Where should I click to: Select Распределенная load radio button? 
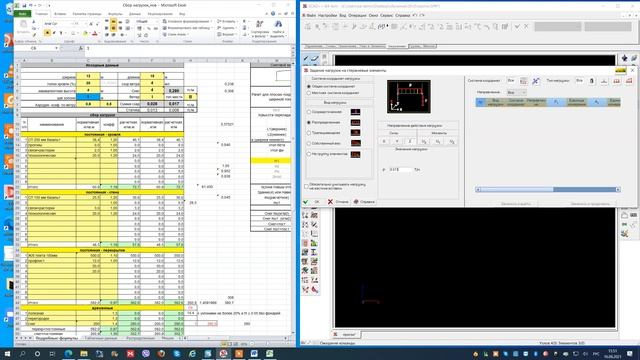pos(309,122)
